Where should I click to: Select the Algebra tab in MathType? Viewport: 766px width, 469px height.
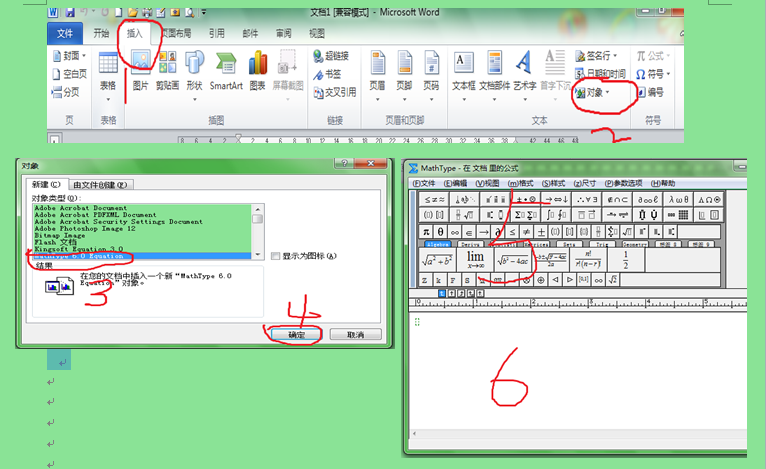coord(437,244)
